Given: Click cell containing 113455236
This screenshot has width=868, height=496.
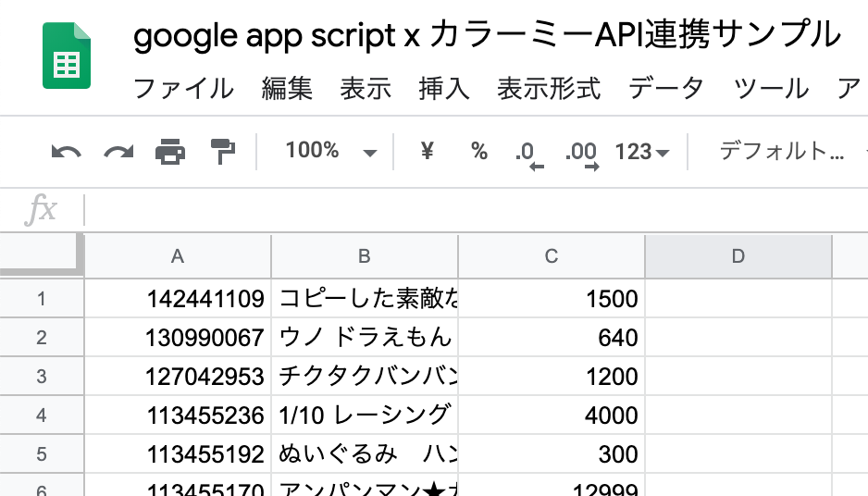Looking at the screenshot, I should coord(178,415).
